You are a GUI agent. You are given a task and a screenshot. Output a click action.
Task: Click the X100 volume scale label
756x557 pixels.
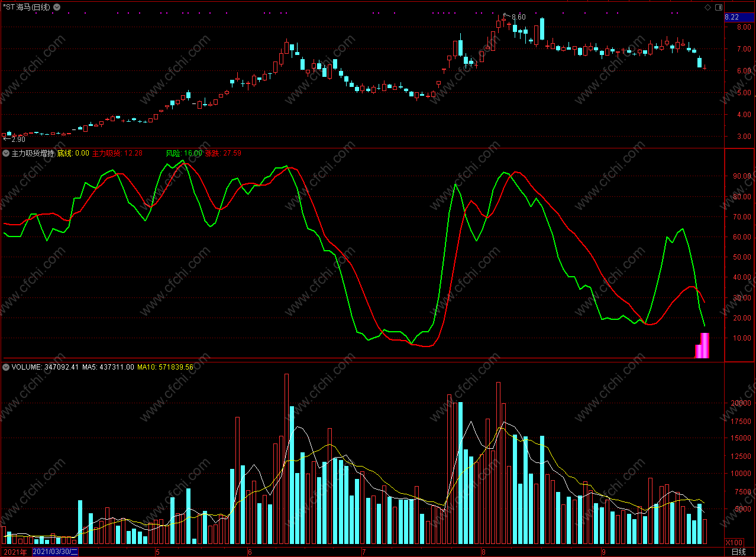tap(734, 542)
